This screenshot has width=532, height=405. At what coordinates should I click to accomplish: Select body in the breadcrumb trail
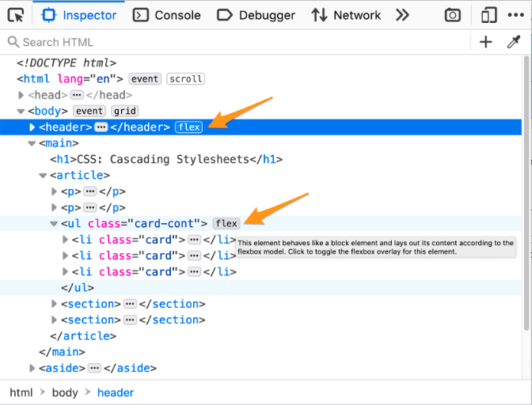point(65,392)
